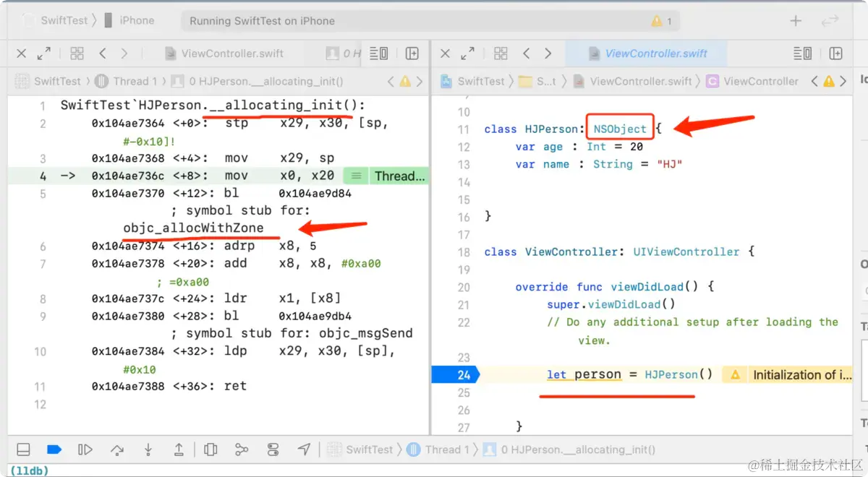Viewport: 868px width, 477px height.
Task: Open ViewController class in right jump bar
Action: pyautogui.click(x=752, y=81)
